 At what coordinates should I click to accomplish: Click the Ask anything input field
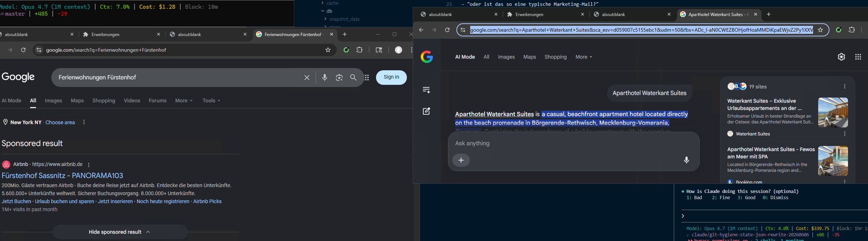(573, 143)
